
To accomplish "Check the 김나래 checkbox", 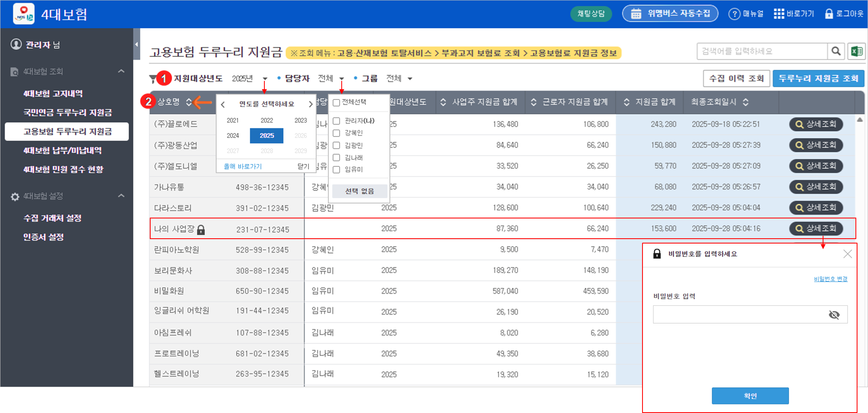I will [x=336, y=157].
